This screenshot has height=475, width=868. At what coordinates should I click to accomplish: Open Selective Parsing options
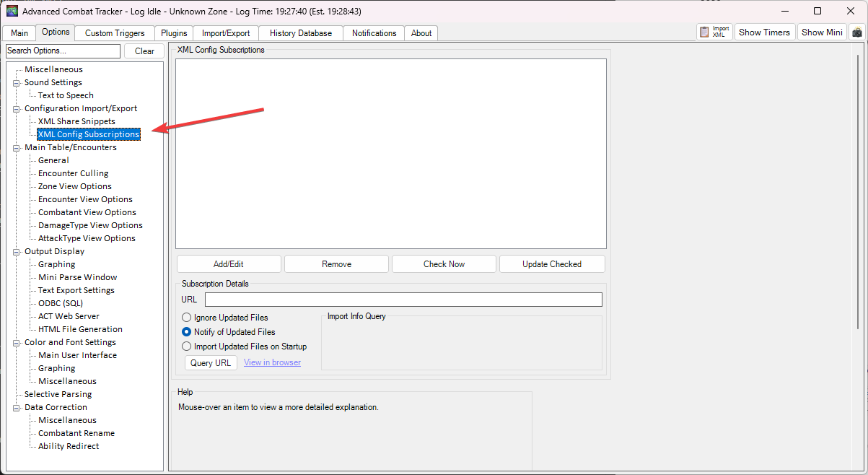[x=58, y=394]
